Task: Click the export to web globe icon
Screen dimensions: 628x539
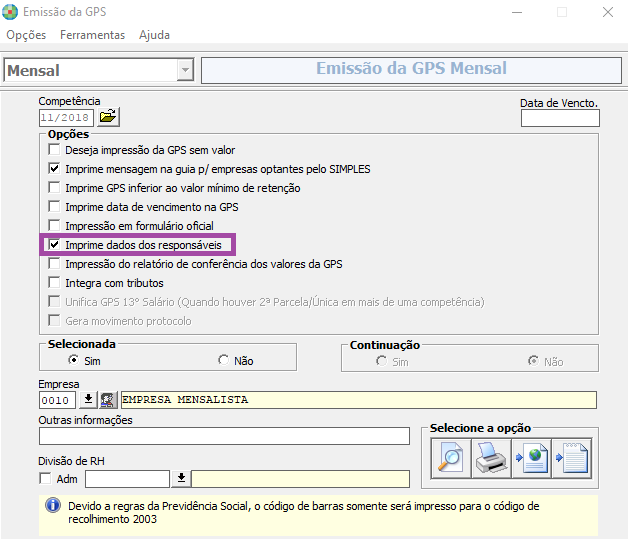Action: pos(531,458)
